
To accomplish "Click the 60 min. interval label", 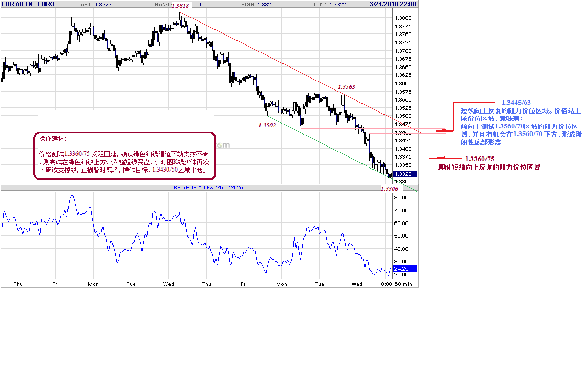I will pos(404,284).
